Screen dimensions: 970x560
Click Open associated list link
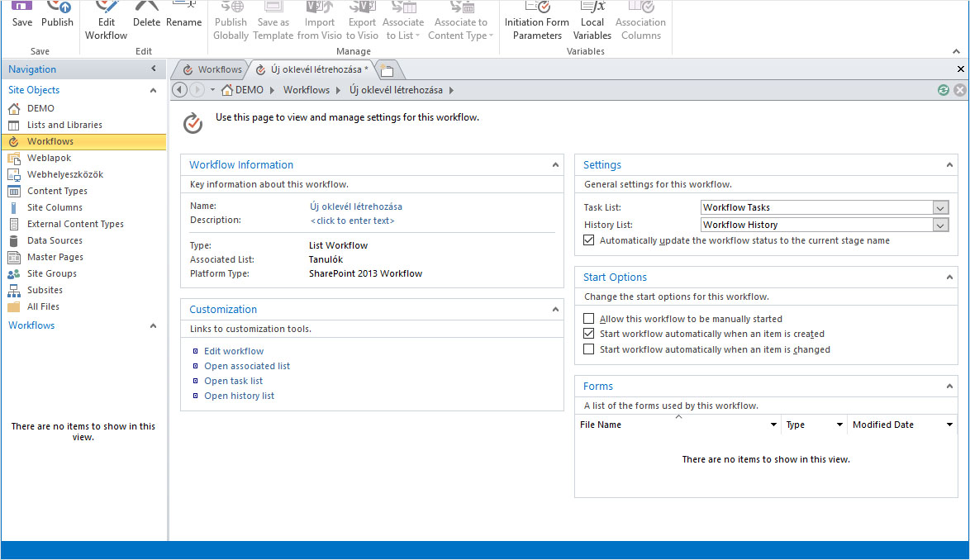(247, 366)
